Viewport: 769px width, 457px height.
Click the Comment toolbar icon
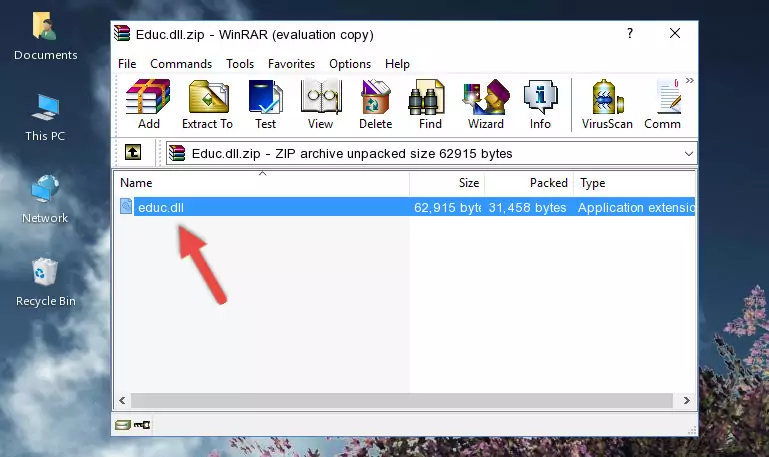click(x=663, y=104)
